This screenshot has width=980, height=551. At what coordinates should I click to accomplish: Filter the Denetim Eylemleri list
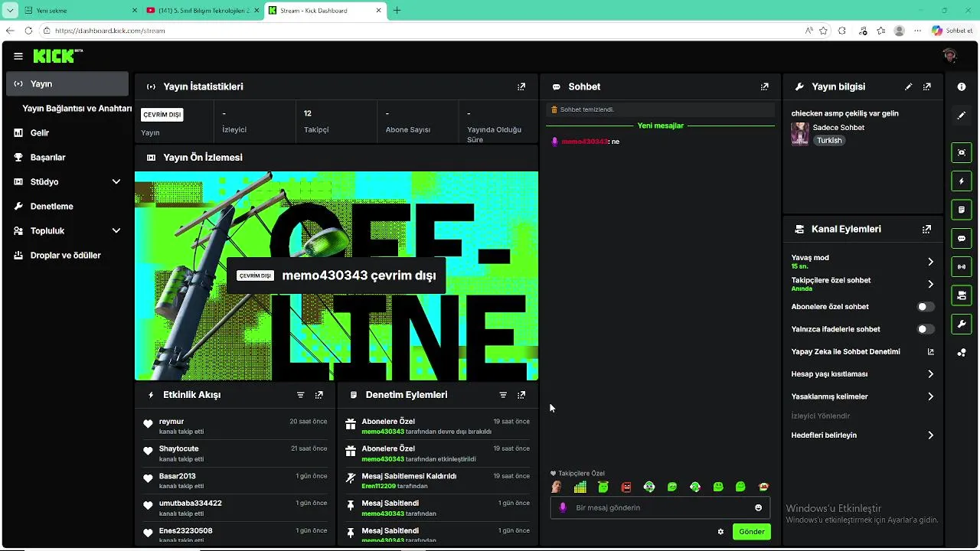coord(503,395)
